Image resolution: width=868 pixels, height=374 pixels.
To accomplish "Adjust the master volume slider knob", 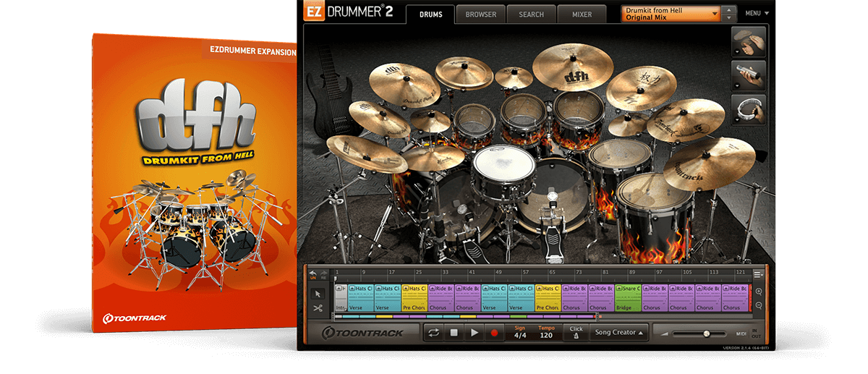I will point(706,333).
